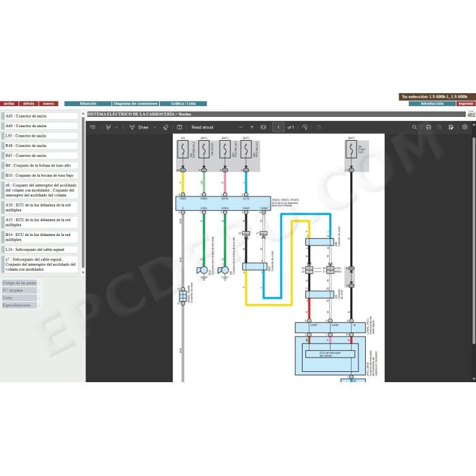Click the print image icon beside the title bar
The image size is (476, 476).
tap(471, 114)
